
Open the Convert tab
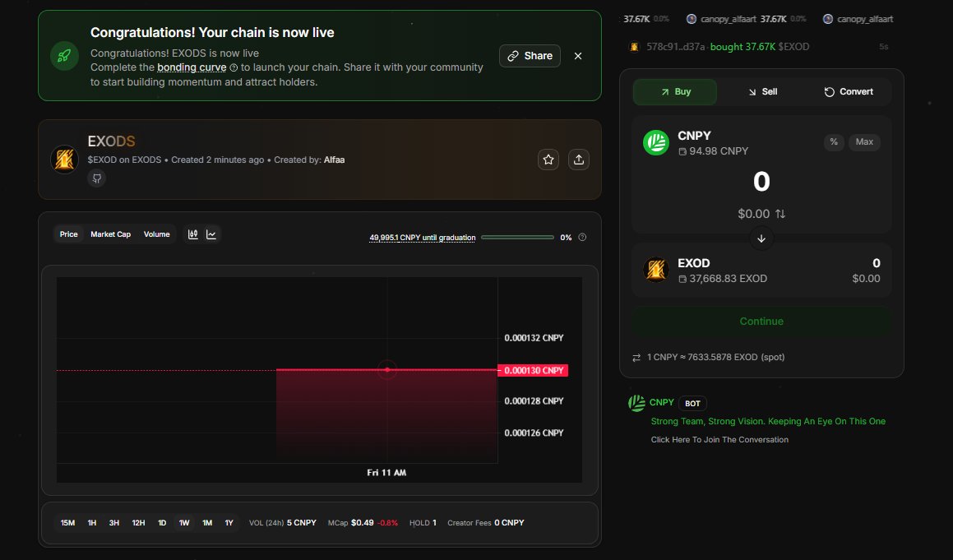coord(849,91)
